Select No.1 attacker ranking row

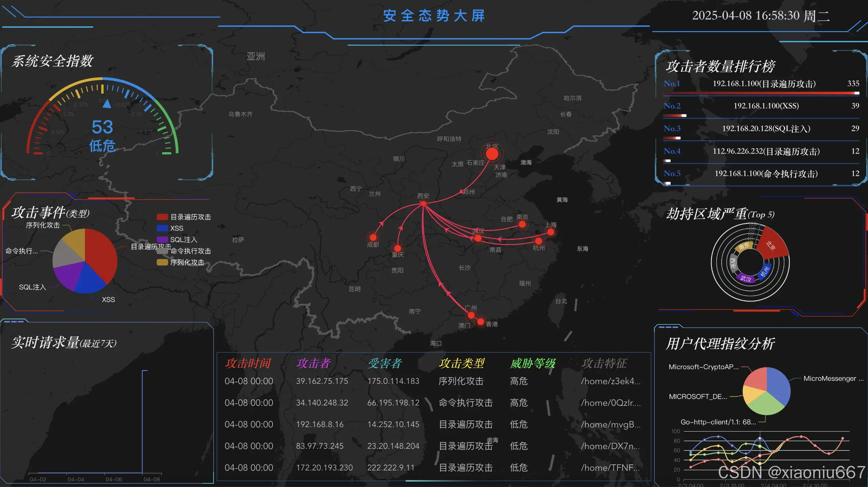point(764,84)
